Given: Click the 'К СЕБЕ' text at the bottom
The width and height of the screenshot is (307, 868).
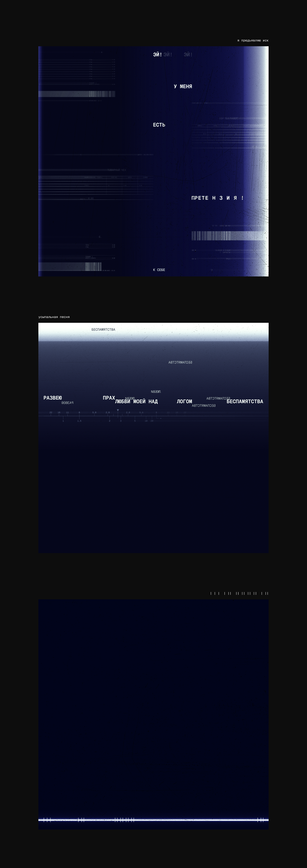Looking at the screenshot, I should [x=159, y=270].
